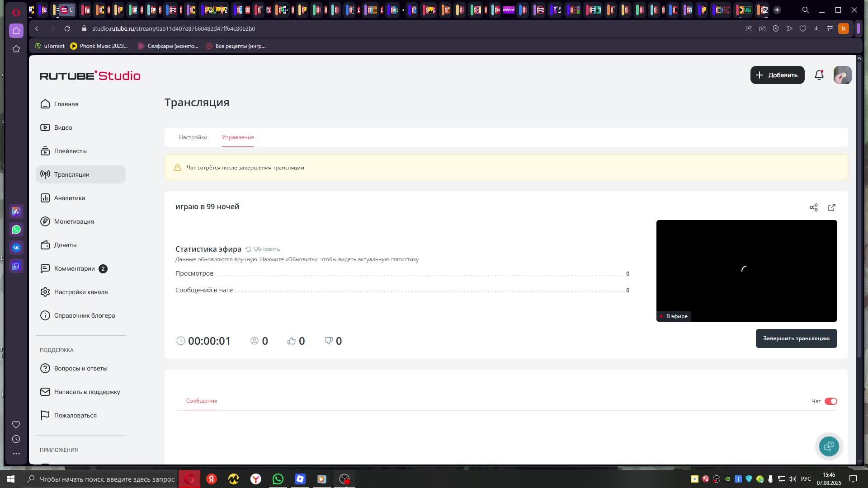Click the Добавить button
The height and width of the screenshot is (488, 868).
(777, 75)
